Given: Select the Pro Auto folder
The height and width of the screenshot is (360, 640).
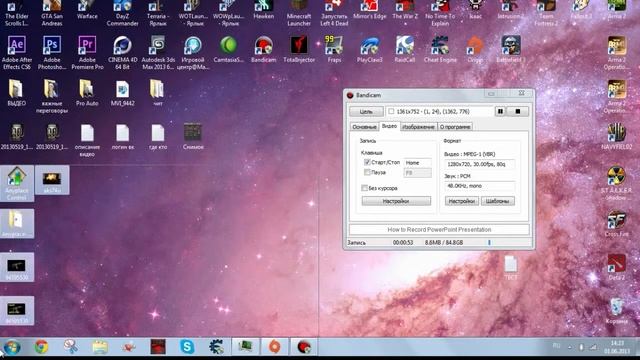Looking at the screenshot, I should pyautogui.click(x=87, y=93).
